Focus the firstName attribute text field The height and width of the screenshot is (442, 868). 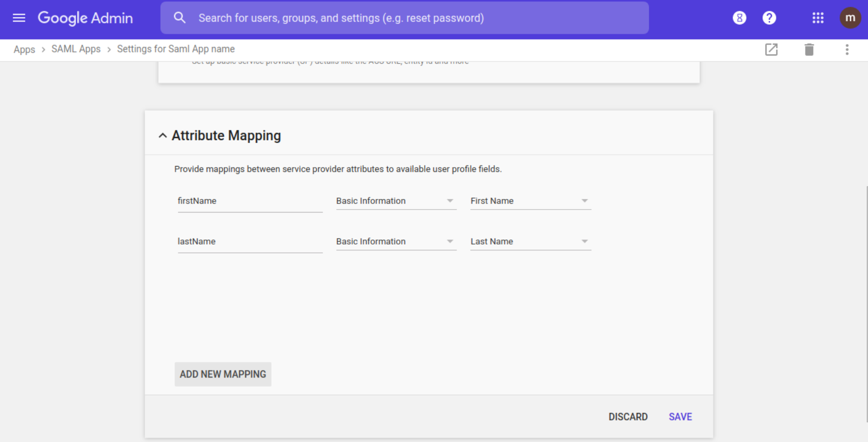250,201
